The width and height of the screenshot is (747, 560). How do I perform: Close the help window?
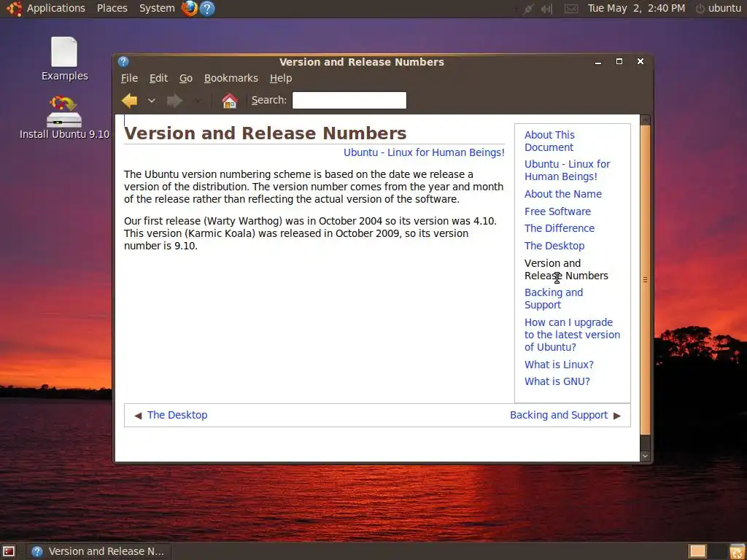click(640, 61)
